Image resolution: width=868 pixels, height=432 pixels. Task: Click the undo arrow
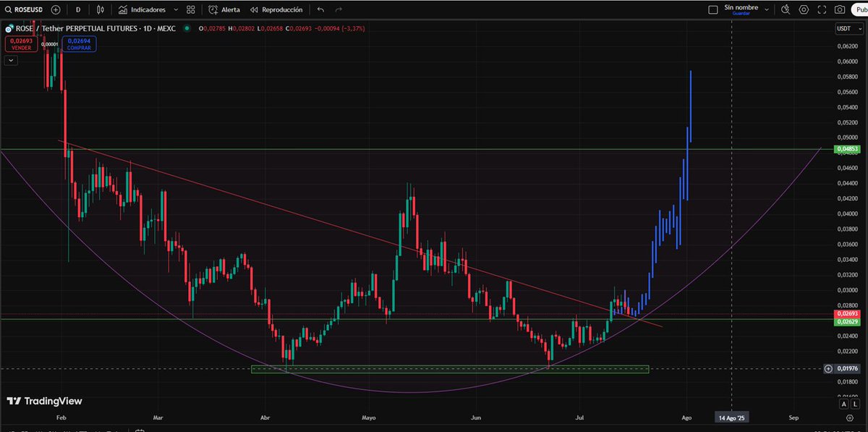[320, 10]
